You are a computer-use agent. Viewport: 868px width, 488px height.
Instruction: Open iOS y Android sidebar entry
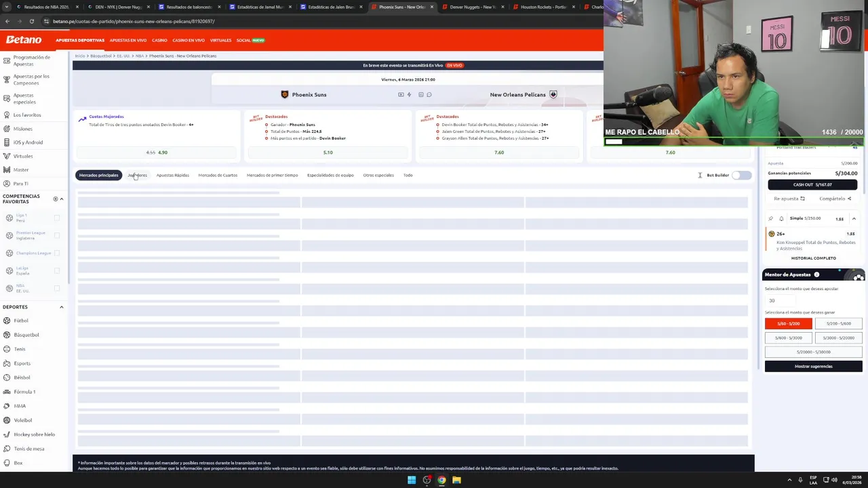click(28, 142)
